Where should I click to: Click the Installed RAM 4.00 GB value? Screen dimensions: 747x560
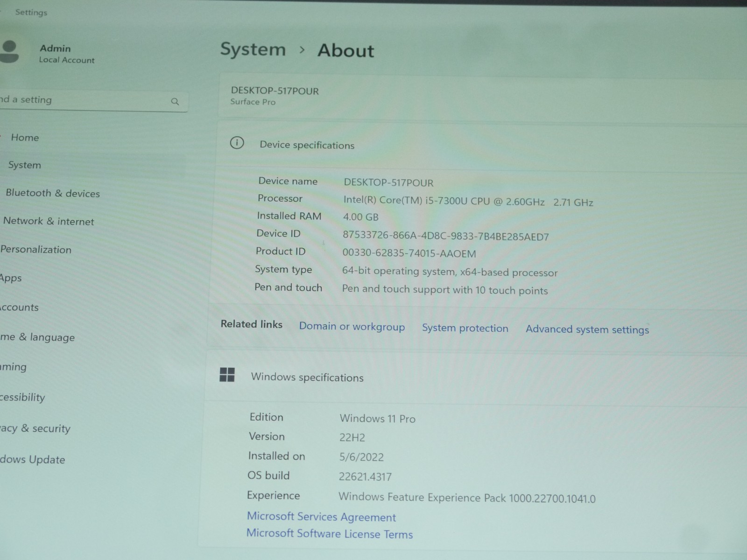[360, 217]
